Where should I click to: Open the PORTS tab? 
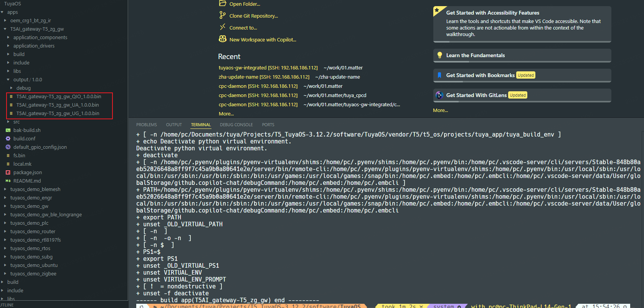click(x=268, y=125)
